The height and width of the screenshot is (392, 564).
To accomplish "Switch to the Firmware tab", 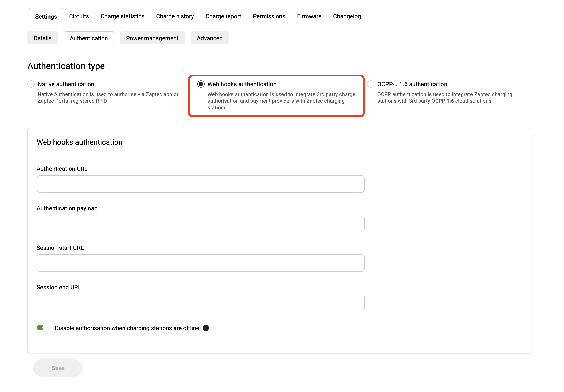I will (x=309, y=16).
